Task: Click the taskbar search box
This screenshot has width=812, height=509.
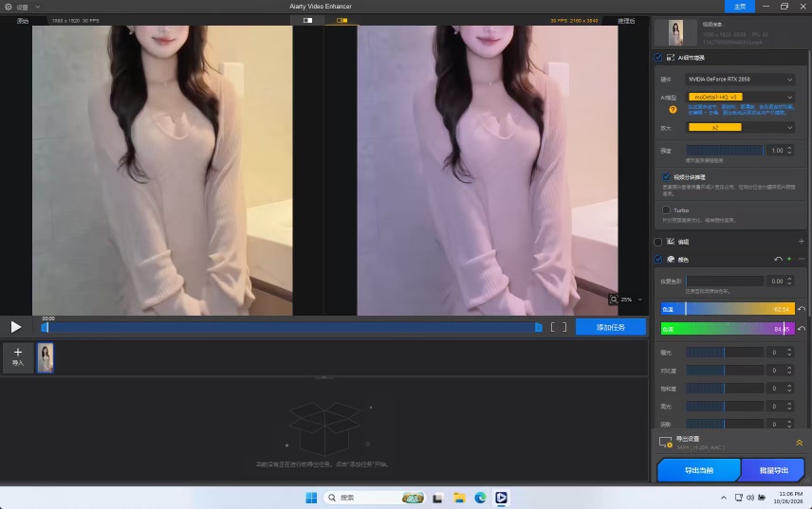Action: pos(374,498)
